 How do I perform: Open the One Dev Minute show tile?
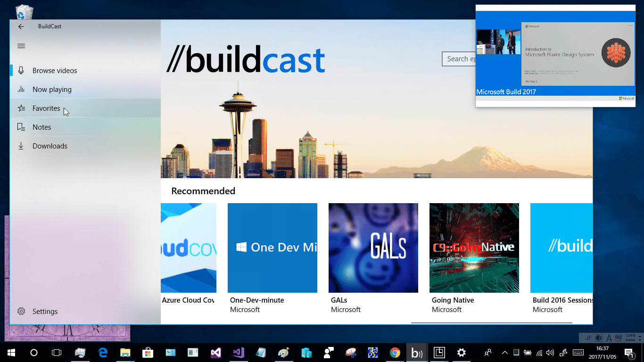tap(272, 248)
